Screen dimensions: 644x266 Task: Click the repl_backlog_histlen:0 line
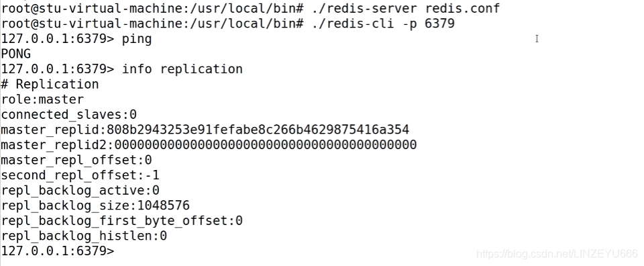point(85,236)
